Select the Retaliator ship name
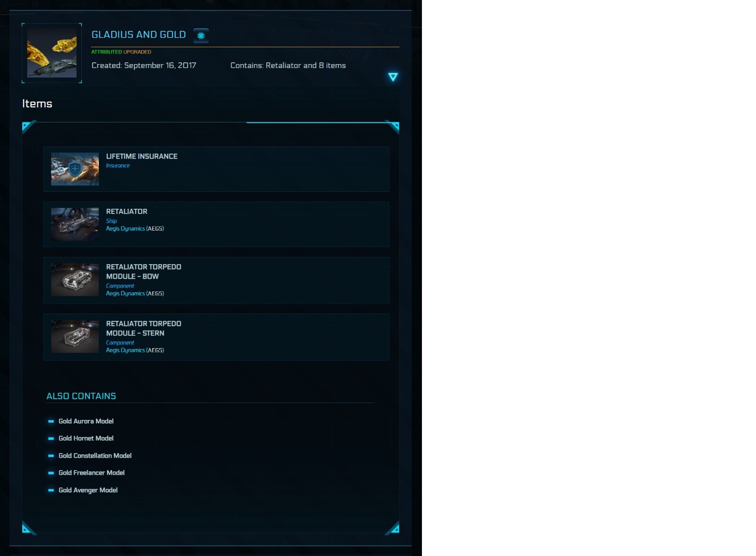 [127, 212]
